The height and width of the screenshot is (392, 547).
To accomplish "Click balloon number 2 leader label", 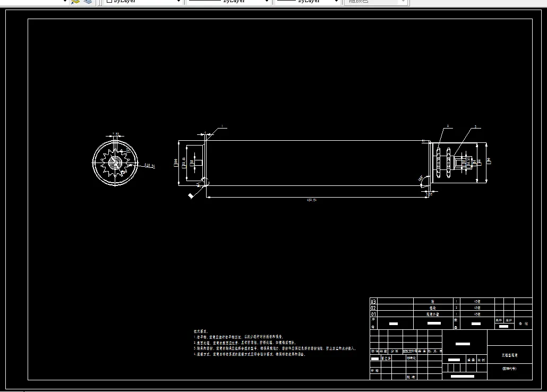I will click(x=448, y=126).
